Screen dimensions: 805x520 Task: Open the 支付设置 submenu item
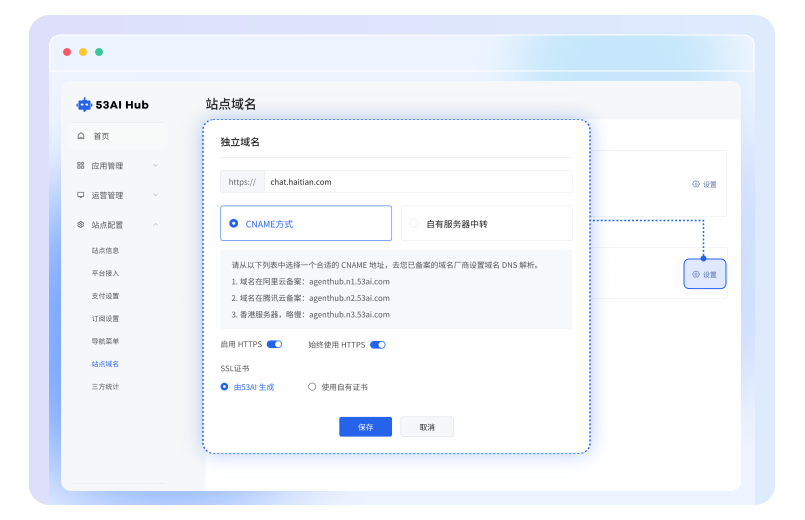click(x=105, y=296)
